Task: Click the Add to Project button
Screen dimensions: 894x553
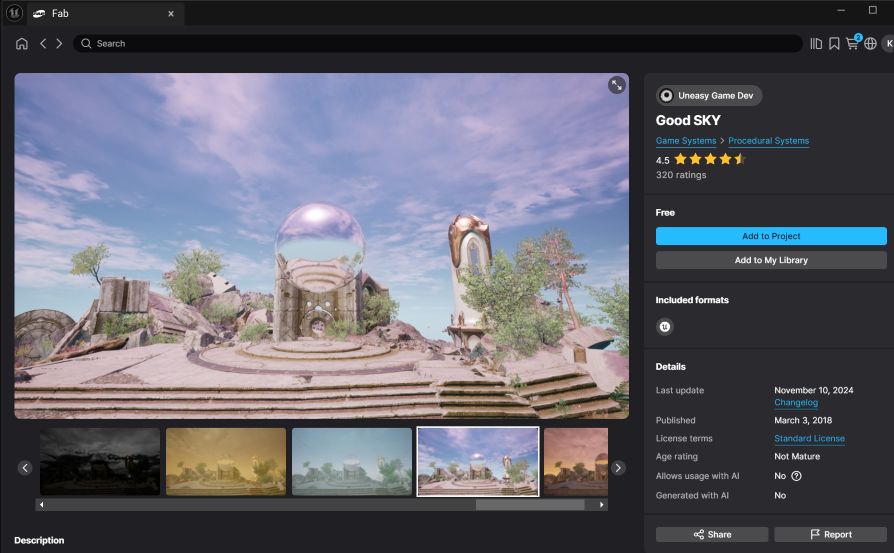Action: point(771,236)
